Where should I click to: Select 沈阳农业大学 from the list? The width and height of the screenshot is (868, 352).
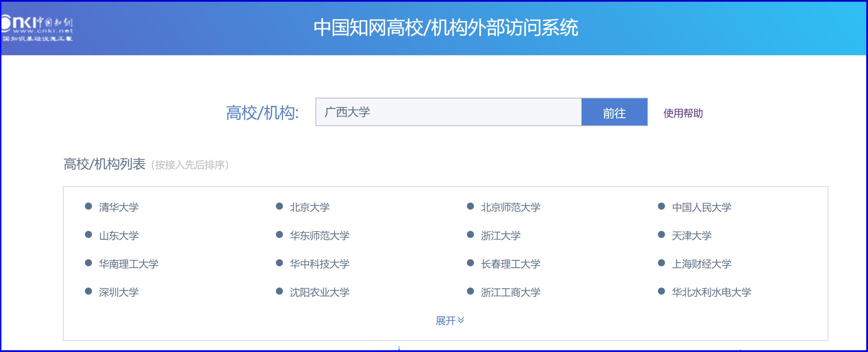pos(320,292)
